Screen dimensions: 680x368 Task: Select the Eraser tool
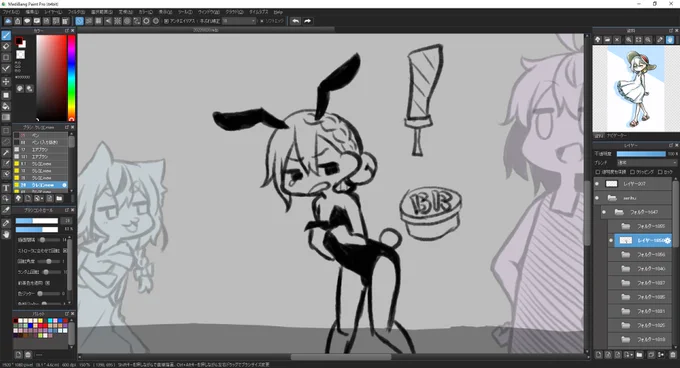point(6,46)
